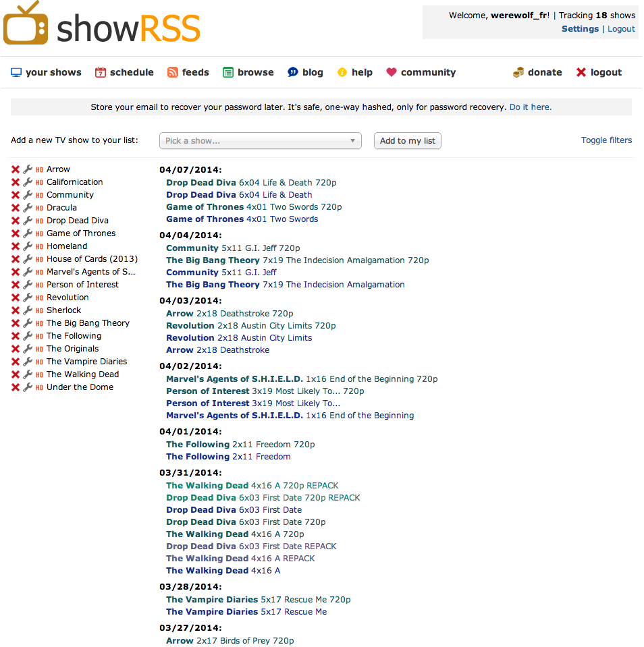The width and height of the screenshot is (644, 647).
Task: Open Person of Interest 3x19 non-720p link
Action: [253, 403]
